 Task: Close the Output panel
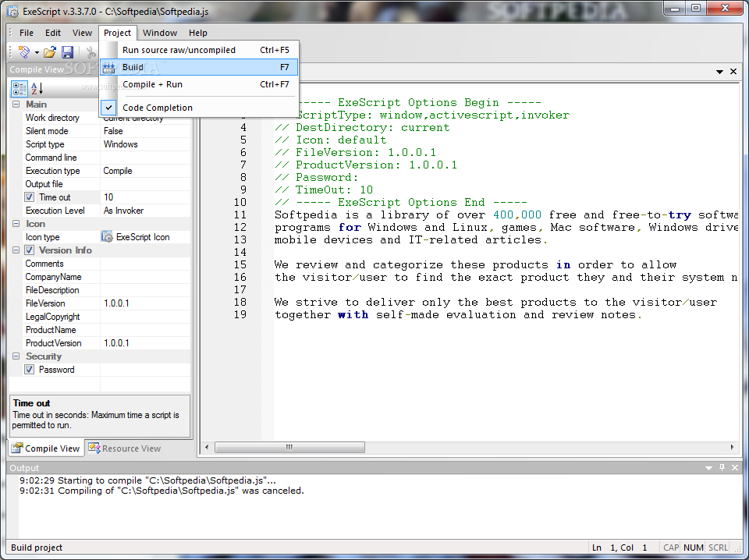coord(735,468)
